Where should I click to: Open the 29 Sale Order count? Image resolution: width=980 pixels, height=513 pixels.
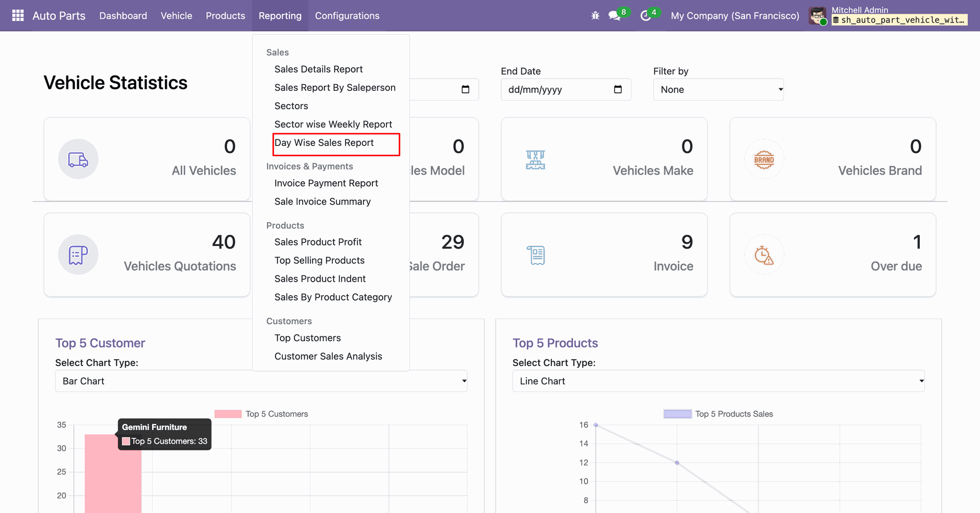453,242
